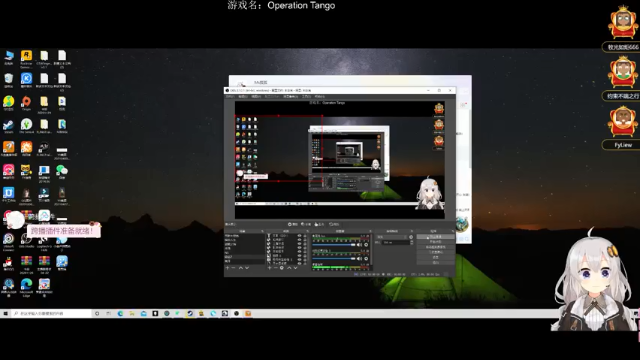Open KuGou blue K desktop shortcut
The height and width of the screenshot is (360, 640).
(x=27, y=80)
